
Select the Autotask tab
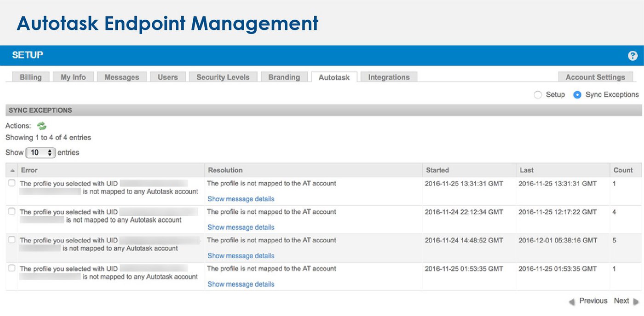pos(334,77)
